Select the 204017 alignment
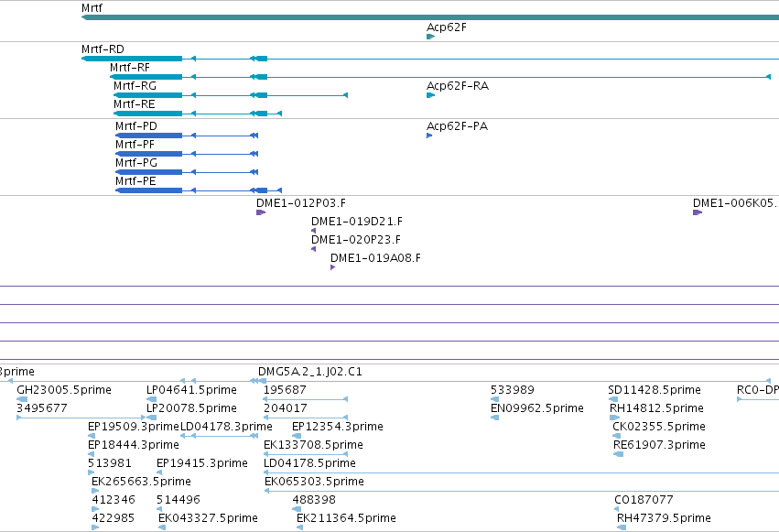 [x=306, y=418]
